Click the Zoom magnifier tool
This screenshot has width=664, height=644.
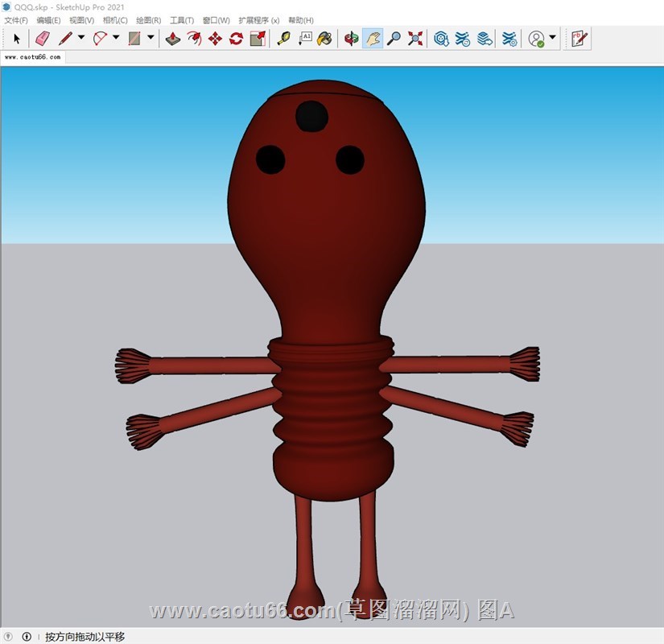pos(394,38)
